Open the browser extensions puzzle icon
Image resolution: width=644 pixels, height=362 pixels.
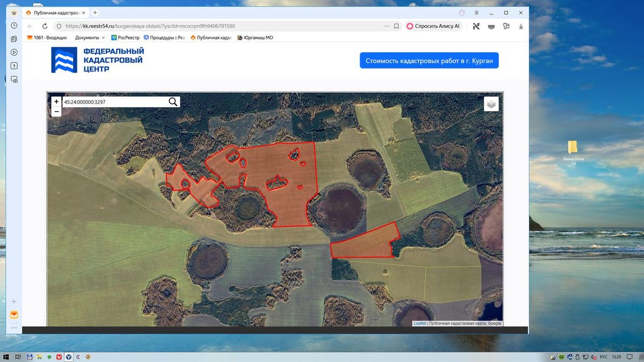click(506, 26)
